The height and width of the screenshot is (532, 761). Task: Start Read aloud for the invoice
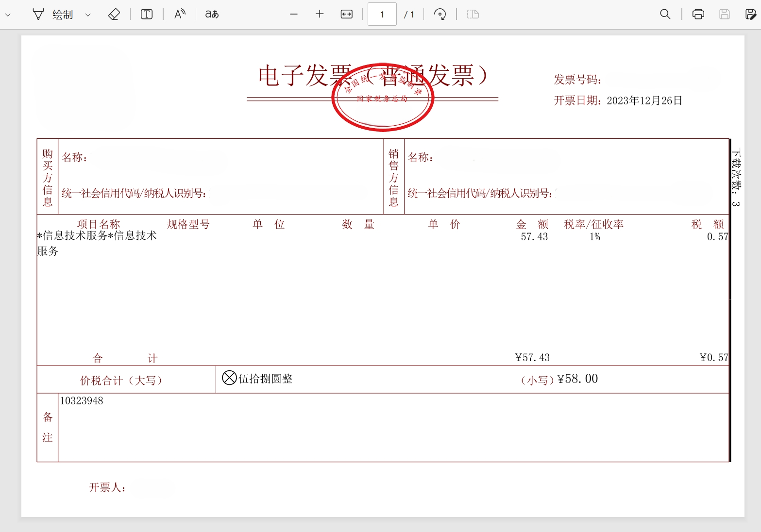[x=179, y=14]
